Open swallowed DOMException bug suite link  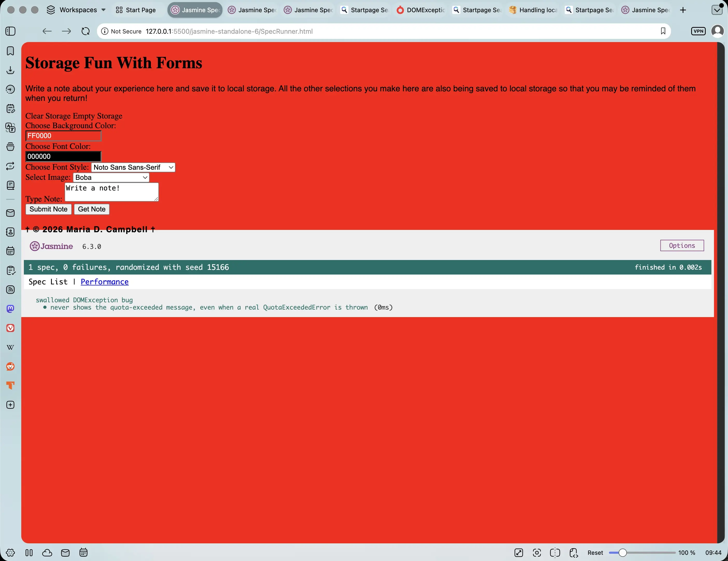pyautogui.click(x=84, y=300)
